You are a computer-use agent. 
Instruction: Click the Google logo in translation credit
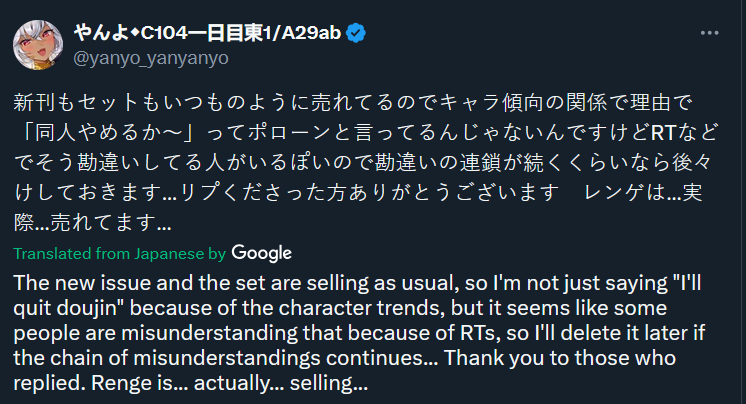click(x=261, y=253)
